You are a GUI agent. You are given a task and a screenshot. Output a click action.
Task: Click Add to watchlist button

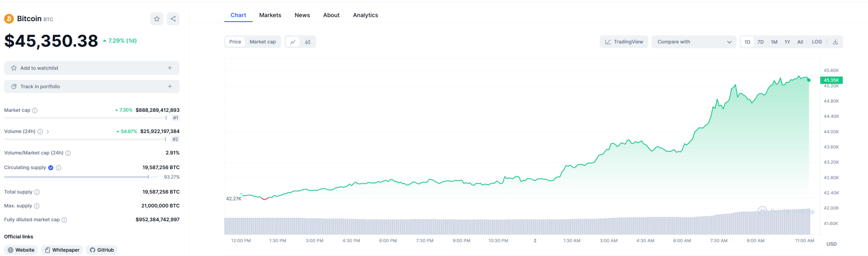click(92, 68)
